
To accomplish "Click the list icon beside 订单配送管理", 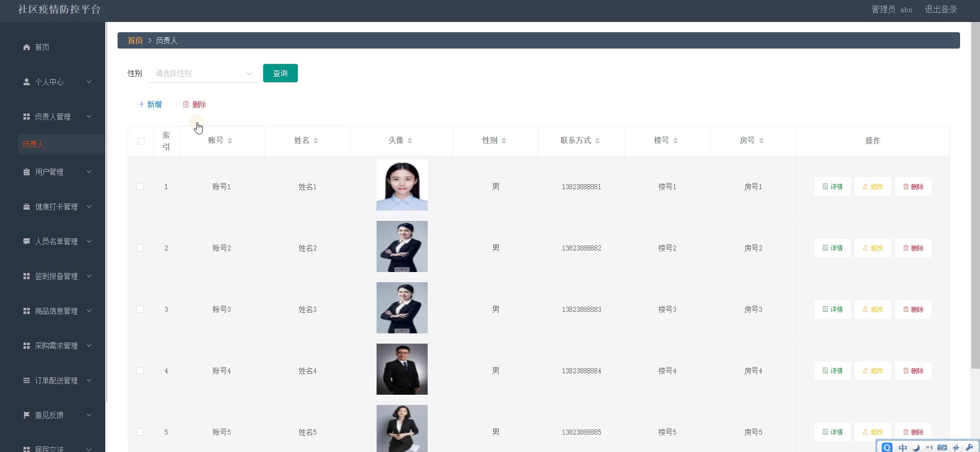I will coord(27,380).
